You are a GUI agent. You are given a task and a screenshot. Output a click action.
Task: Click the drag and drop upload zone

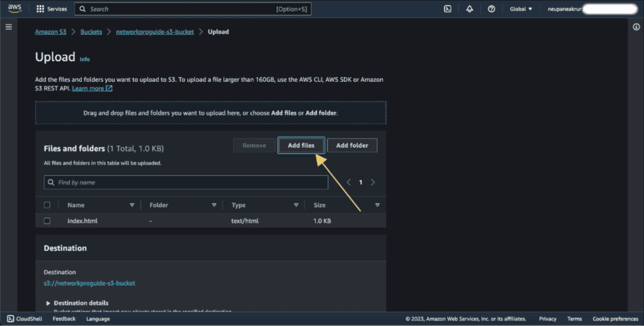(x=211, y=113)
